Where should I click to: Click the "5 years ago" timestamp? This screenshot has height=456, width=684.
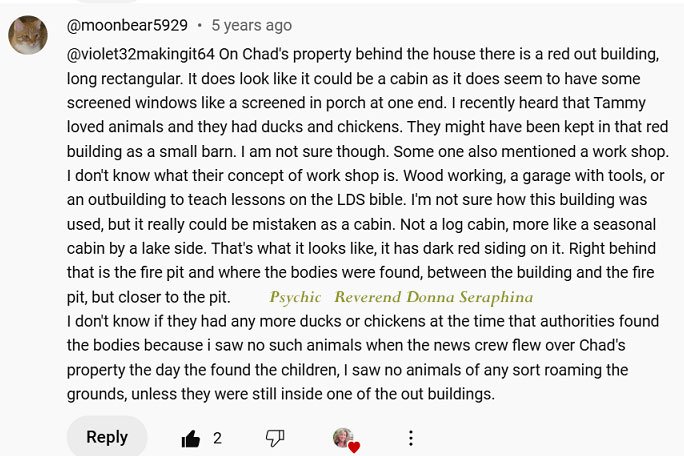click(252, 25)
